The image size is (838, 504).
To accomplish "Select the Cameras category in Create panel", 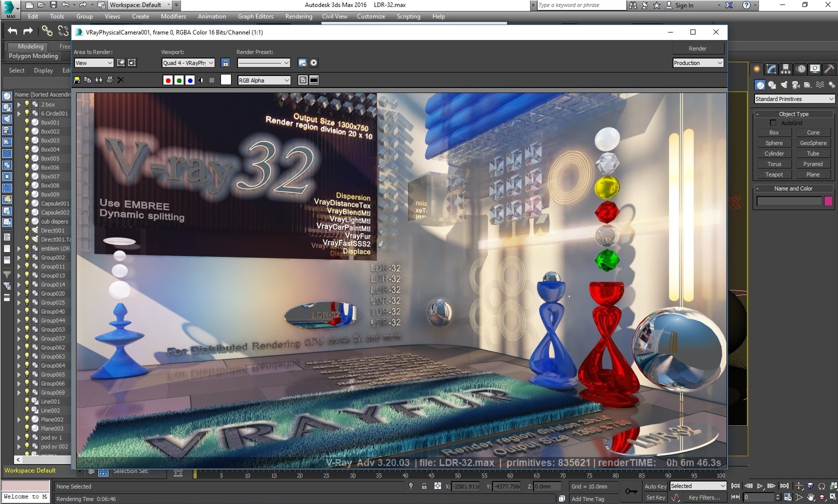I will click(x=796, y=85).
